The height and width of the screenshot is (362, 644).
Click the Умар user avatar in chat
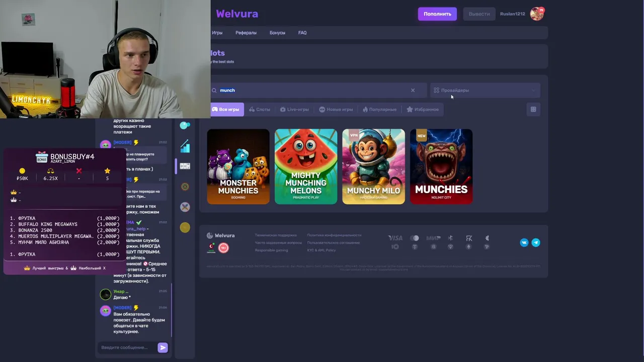point(105,295)
